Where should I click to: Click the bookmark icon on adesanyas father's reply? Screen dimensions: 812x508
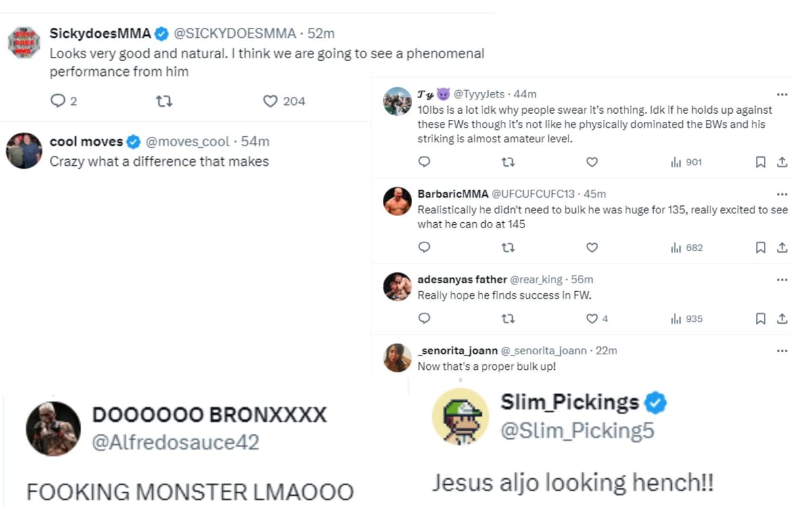[x=760, y=318]
